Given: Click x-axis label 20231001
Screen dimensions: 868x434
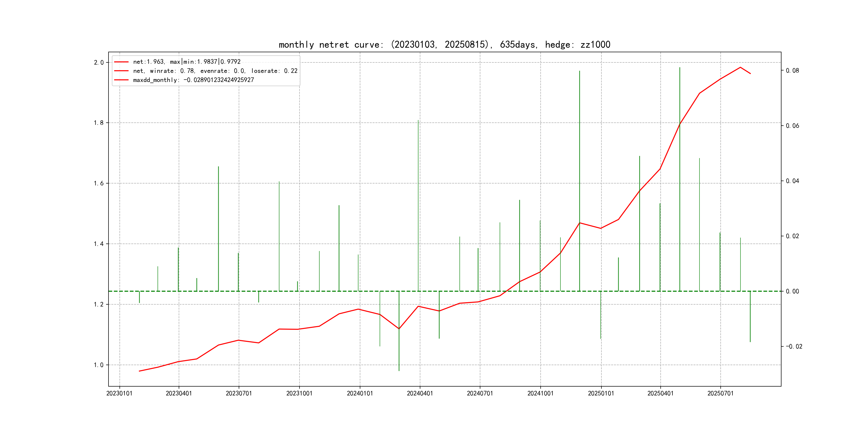Looking at the screenshot, I should click(299, 393).
